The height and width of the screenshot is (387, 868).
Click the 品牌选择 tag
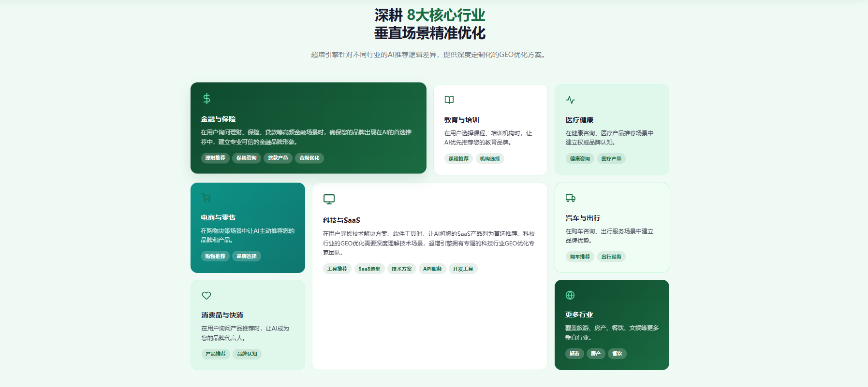tap(247, 256)
